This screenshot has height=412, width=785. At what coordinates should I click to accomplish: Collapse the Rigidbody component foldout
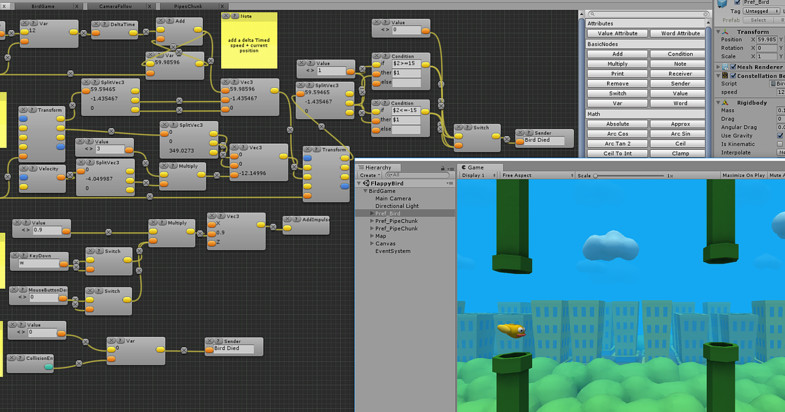point(718,102)
